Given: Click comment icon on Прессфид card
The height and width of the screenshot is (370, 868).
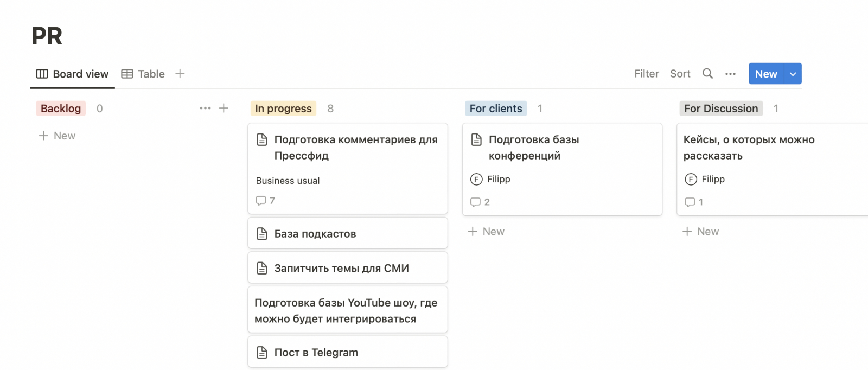Looking at the screenshot, I should [261, 201].
